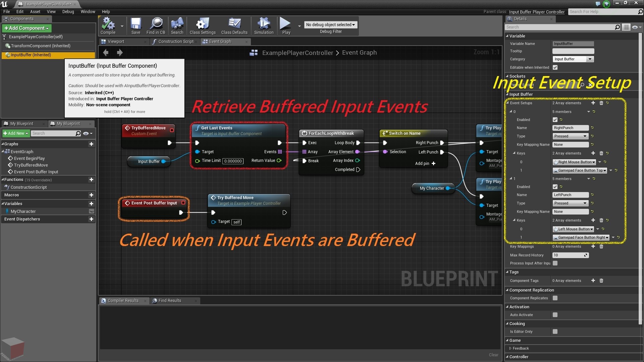644x362 pixels.
Task: Open the Debug menu
Action: pyautogui.click(x=68, y=11)
